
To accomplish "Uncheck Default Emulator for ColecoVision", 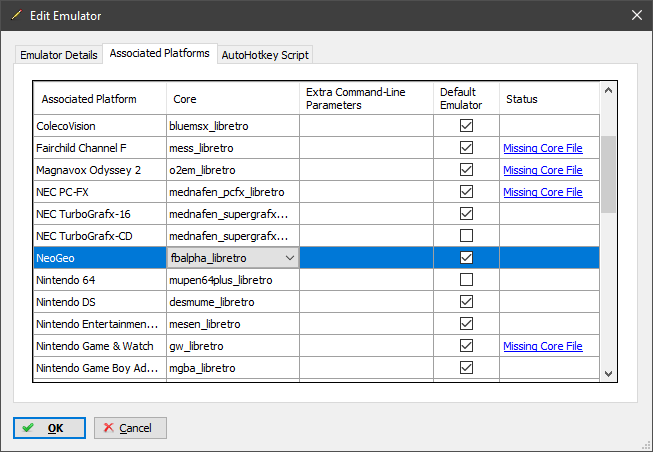I will point(466,125).
